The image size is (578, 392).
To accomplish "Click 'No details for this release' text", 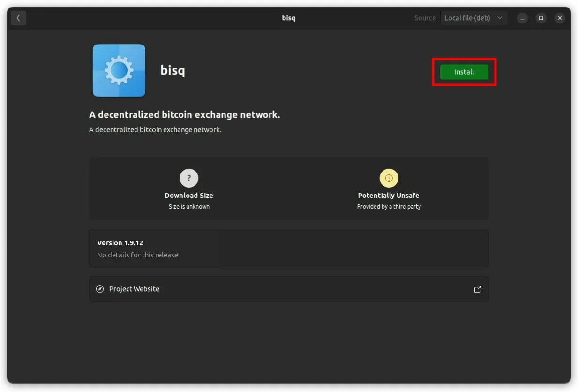I will [137, 255].
